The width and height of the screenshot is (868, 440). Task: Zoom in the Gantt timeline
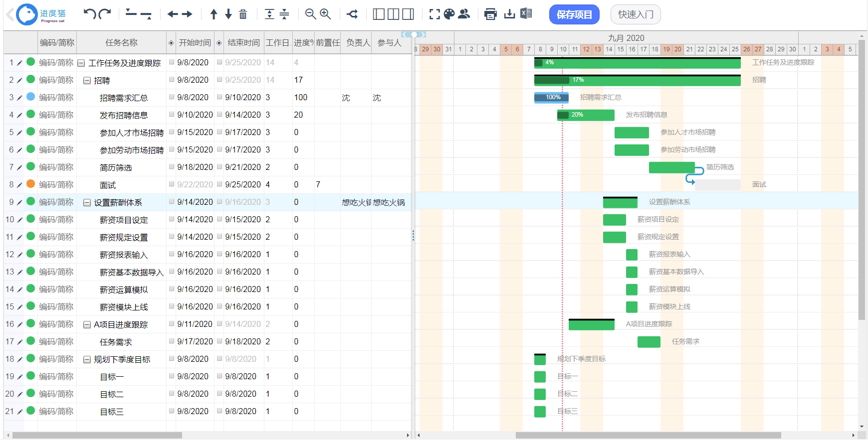tap(325, 14)
